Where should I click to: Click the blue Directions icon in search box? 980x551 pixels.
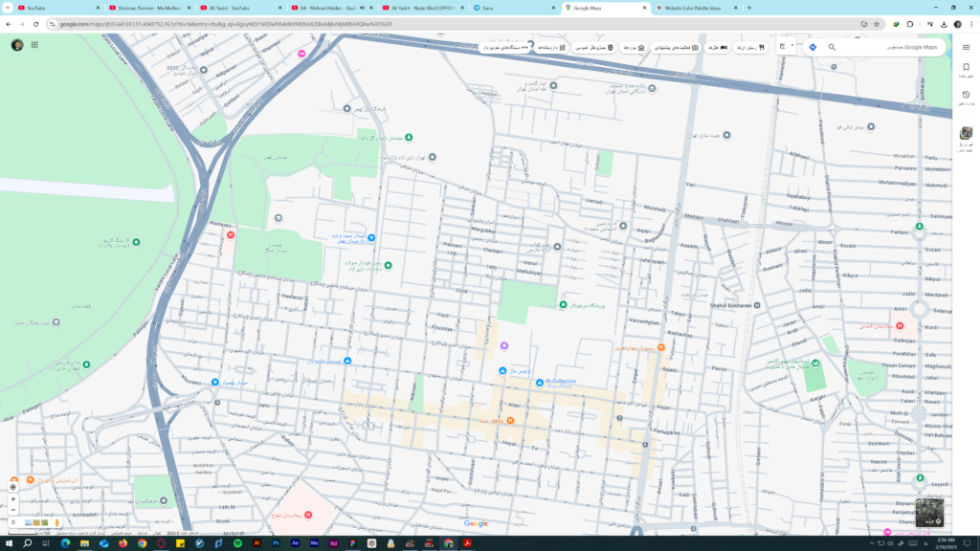coord(812,47)
